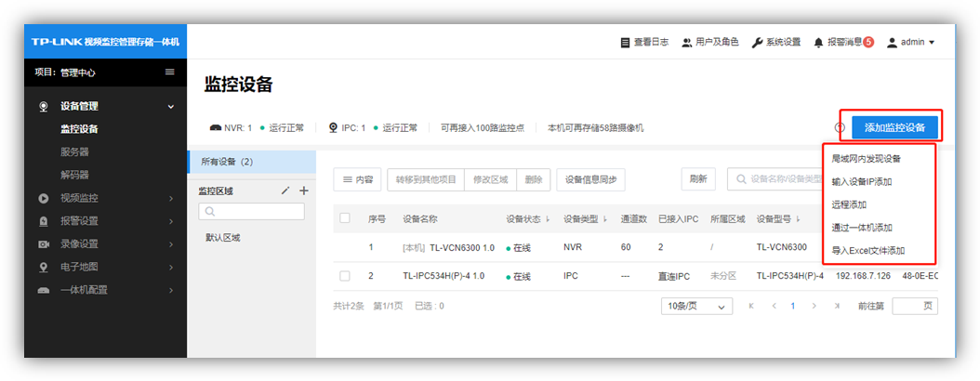Screen dimensions: 980x381
Task: Open the 设备型号 column filter
Action: [x=798, y=219]
